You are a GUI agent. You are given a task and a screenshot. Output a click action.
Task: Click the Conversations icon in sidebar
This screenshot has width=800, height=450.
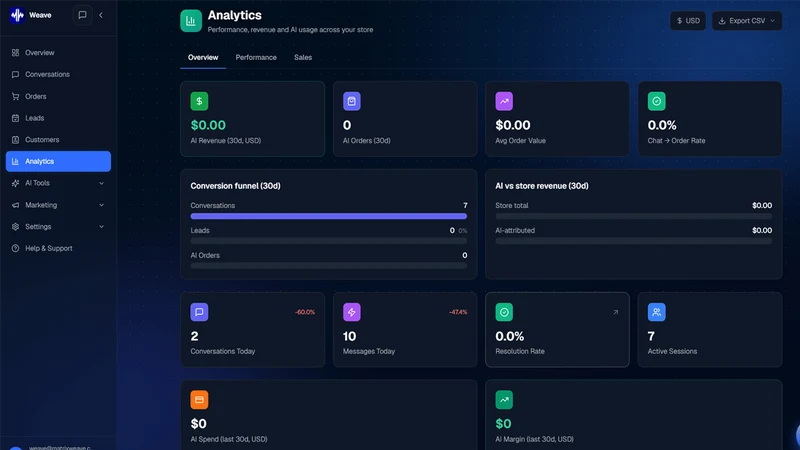coord(15,74)
